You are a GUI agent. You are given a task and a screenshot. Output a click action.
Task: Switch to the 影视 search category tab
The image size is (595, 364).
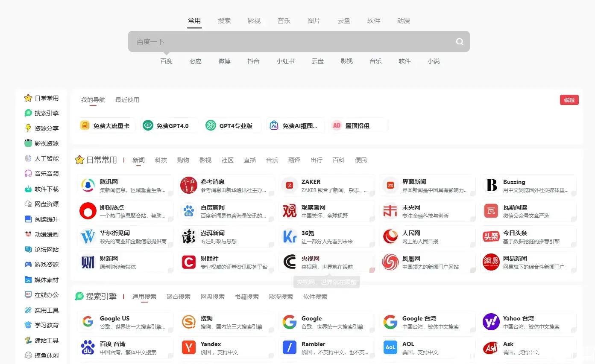click(x=254, y=21)
